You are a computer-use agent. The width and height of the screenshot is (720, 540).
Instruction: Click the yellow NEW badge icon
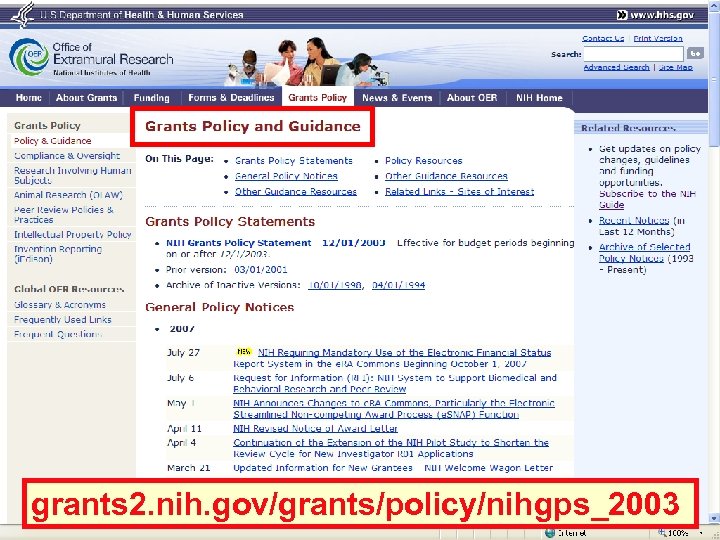pos(244,352)
